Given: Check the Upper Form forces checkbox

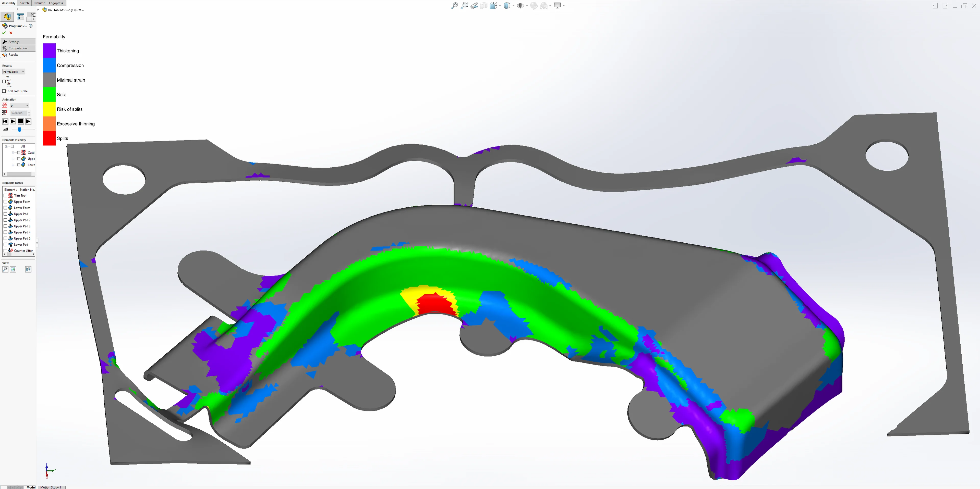Looking at the screenshot, I should point(5,202).
